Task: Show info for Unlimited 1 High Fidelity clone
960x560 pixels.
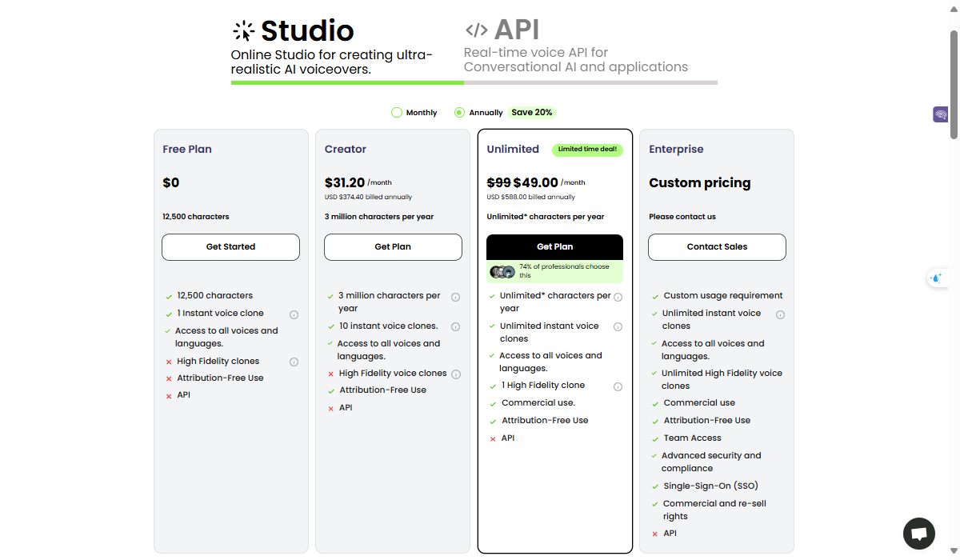Action: coord(618,386)
